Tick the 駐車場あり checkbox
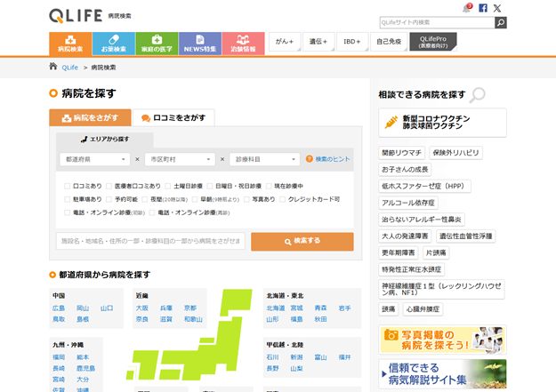Screen dimensions: 556x392 point(67,199)
